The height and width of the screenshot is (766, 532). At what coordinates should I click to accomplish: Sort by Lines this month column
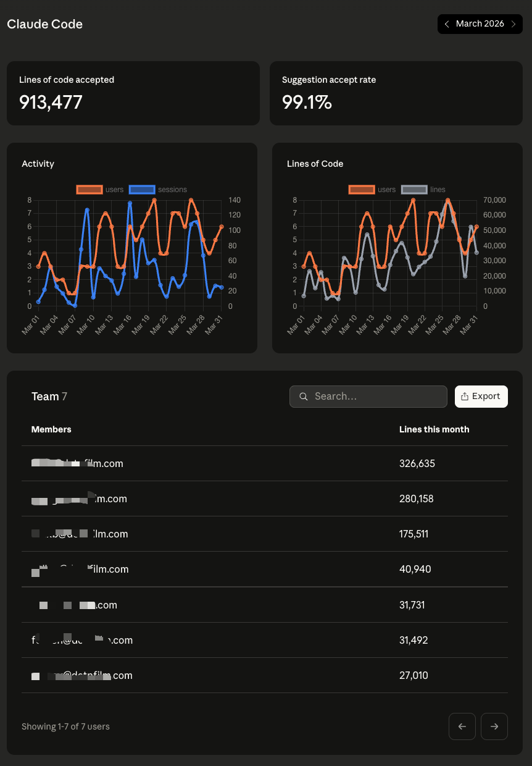coord(434,429)
